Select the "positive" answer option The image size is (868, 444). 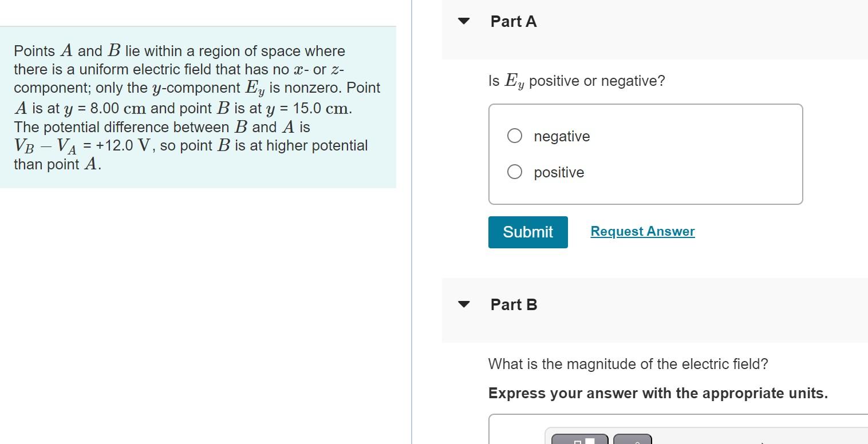[x=514, y=172]
